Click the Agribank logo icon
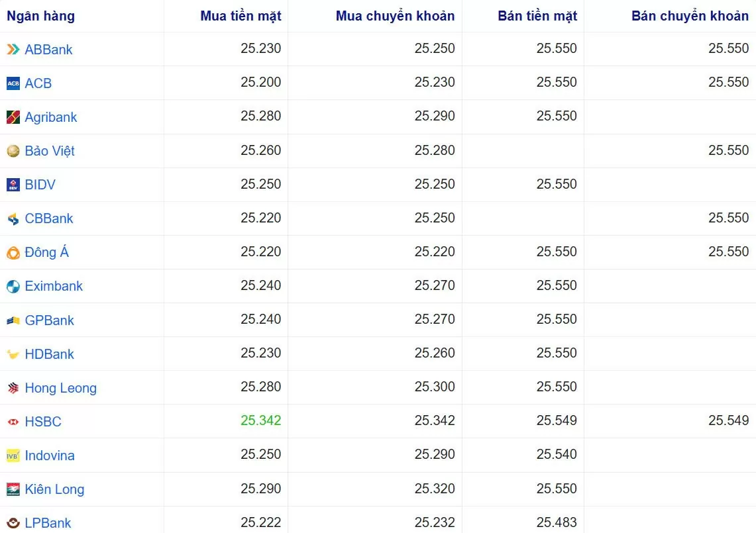This screenshot has height=533, width=756. coord(13,117)
